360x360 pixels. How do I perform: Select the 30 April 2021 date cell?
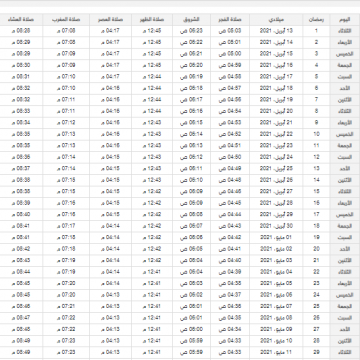276,226
